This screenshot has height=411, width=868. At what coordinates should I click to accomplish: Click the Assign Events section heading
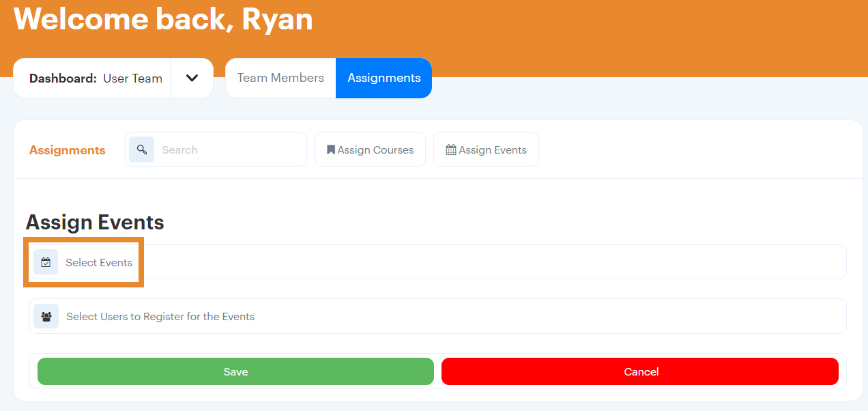click(x=95, y=222)
